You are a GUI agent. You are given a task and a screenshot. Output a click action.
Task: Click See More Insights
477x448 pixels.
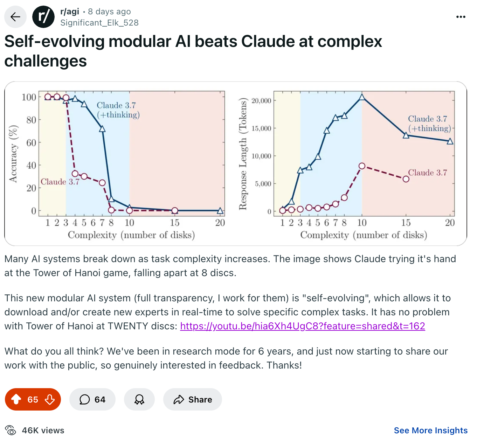click(x=430, y=430)
